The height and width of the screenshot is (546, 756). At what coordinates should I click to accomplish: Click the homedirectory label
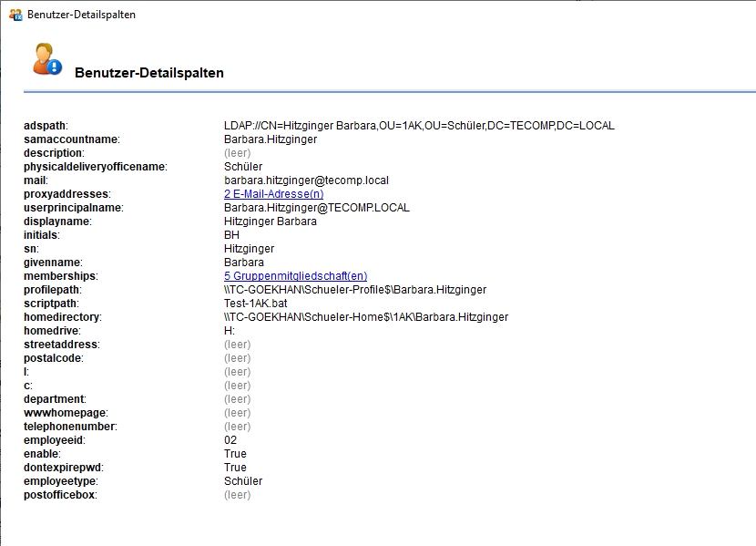(63, 317)
